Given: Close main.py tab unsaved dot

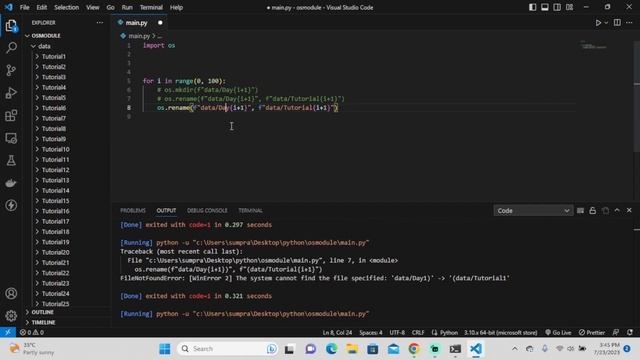Looking at the screenshot, I should tap(160, 23).
